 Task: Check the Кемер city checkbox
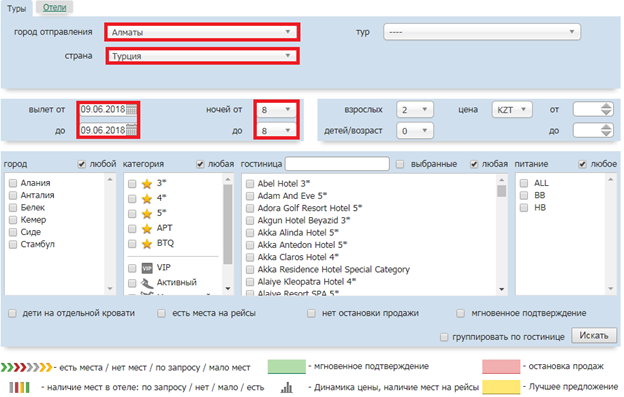click(x=13, y=220)
